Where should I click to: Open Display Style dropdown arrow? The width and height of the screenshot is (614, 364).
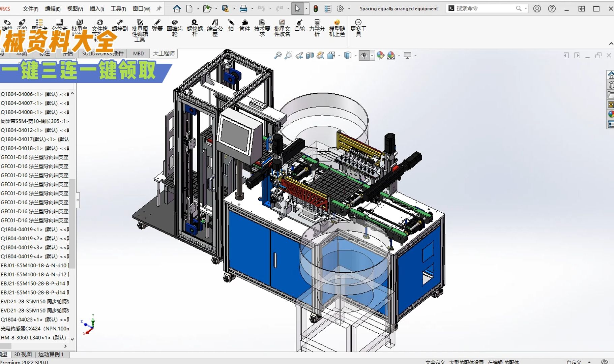(355, 56)
